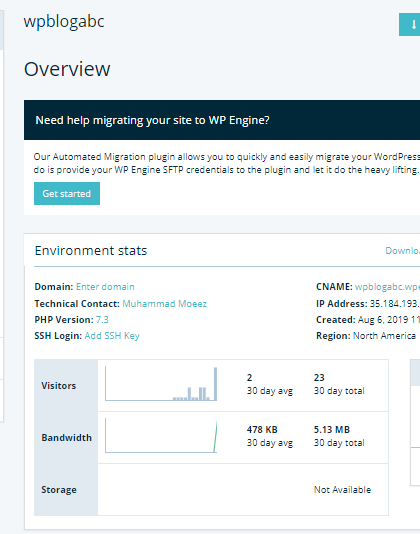Select the Created date value
The width and height of the screenshot is (420, 534).
(389, 320)
